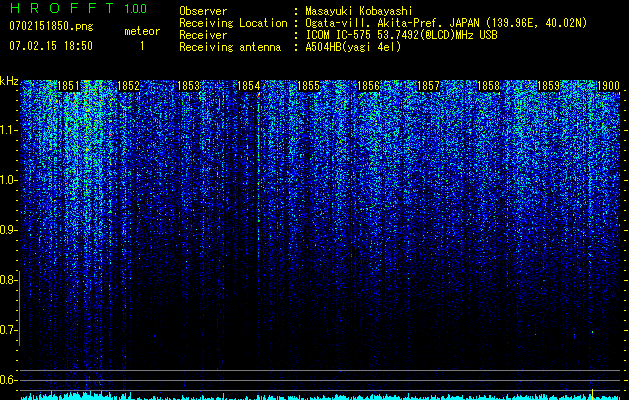629x400 pixels.
Task: Click the 1900 time marker
Action: (x=609, y=86)
